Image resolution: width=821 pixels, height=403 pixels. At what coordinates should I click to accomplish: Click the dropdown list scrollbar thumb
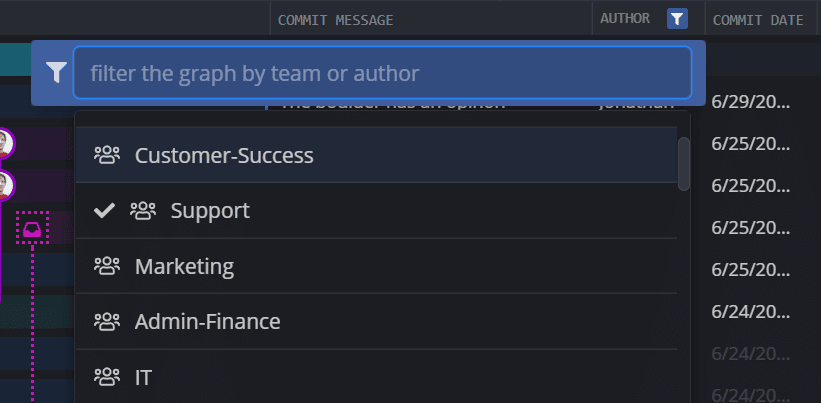tap(684, 163)
